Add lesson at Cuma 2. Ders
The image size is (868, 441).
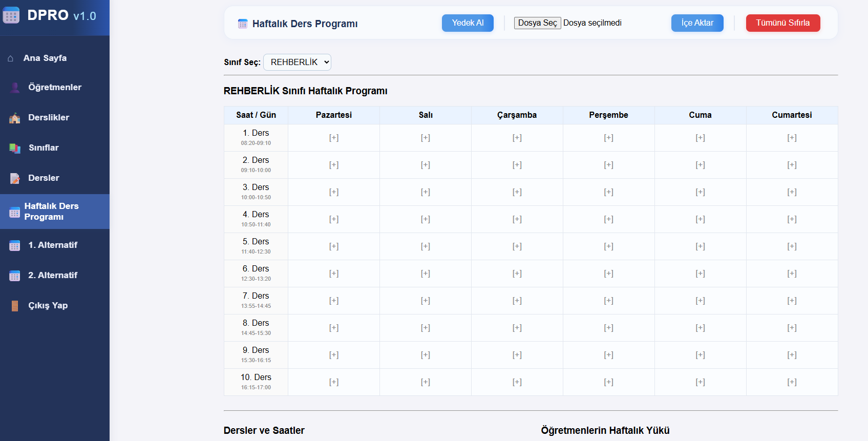tap(700, 165)
